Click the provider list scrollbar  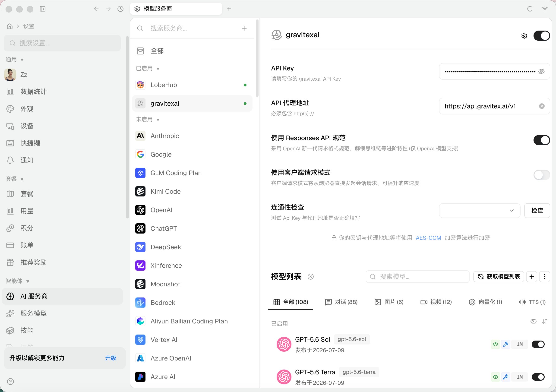pos(257,58)
